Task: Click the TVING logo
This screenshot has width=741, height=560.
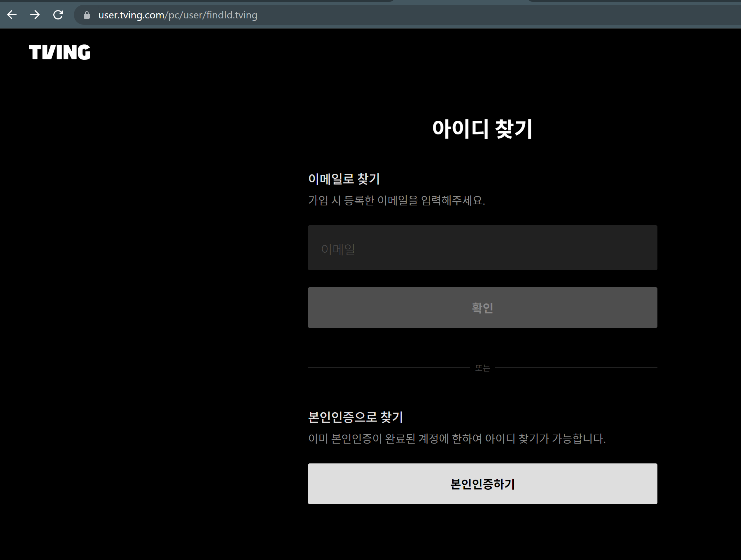Action: coord(59,52)
